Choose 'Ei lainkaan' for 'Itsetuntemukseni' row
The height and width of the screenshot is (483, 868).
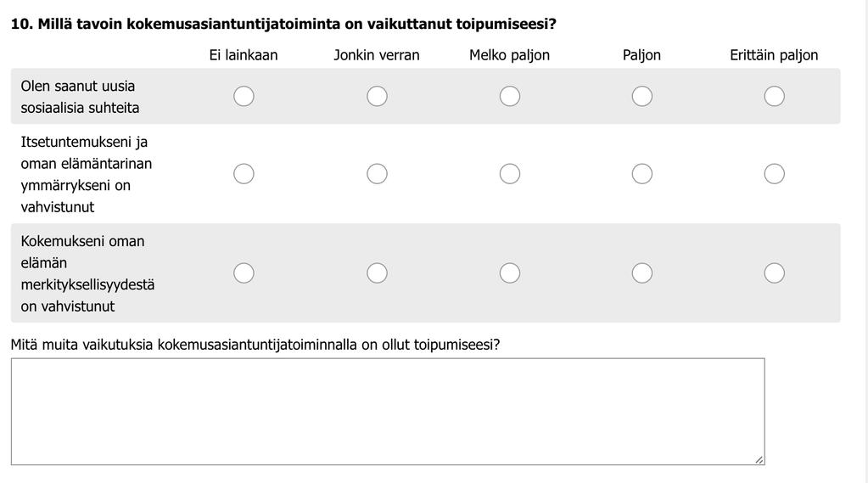pyautogui.click(x=244, y=174)
